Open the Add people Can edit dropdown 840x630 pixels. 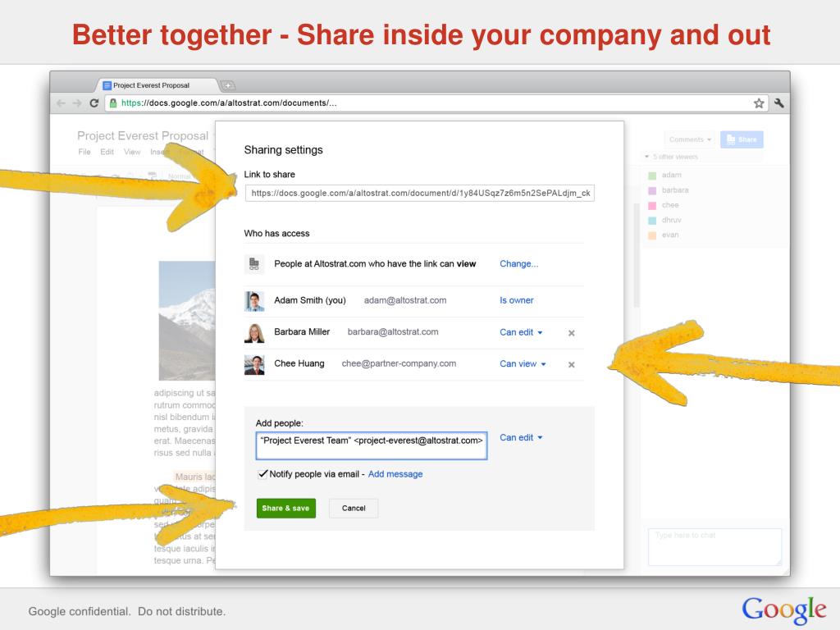521,438
